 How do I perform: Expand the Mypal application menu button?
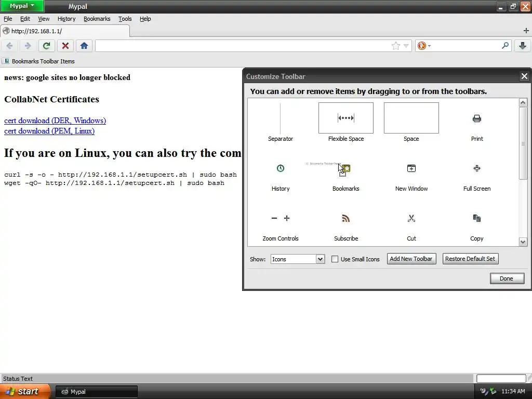(x=22, y=6)
